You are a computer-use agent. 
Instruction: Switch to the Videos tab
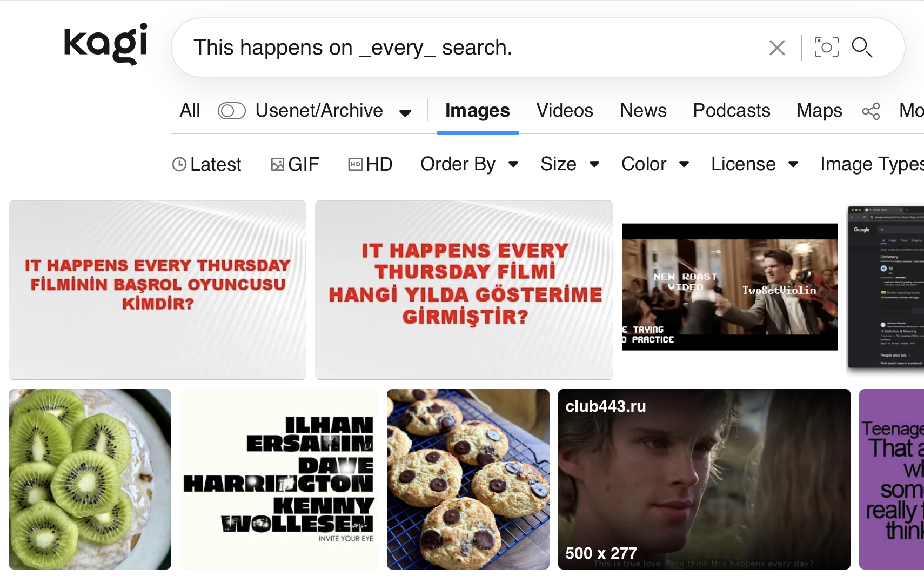(x=565, y=111)
